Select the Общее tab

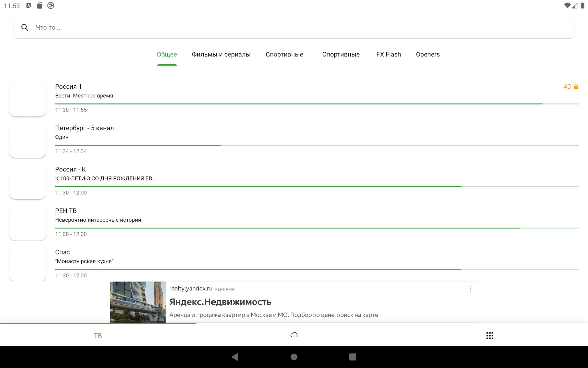[x=167, y=54]
